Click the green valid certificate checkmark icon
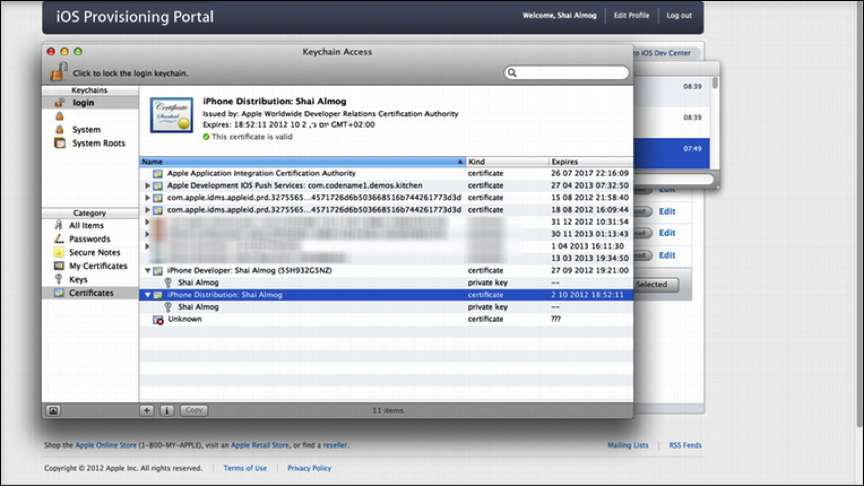865x486 pixels. (206, 137)
